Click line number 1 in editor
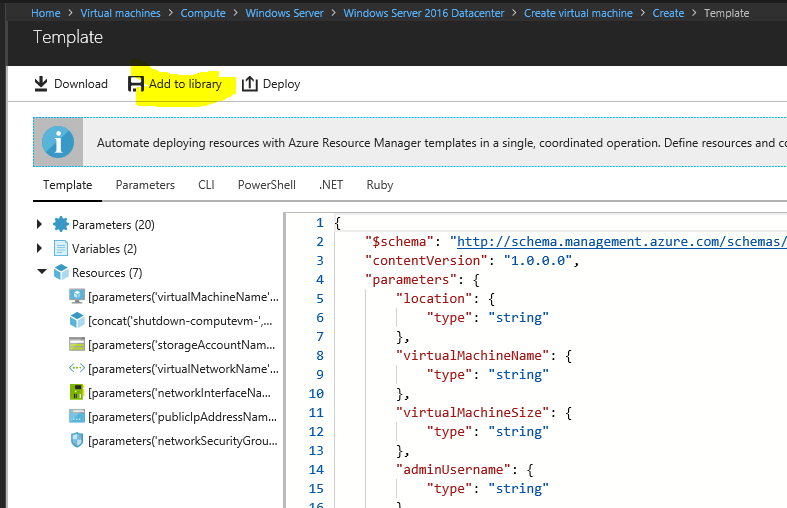Viewport: 787px width, 508px height. click(320, 222)
